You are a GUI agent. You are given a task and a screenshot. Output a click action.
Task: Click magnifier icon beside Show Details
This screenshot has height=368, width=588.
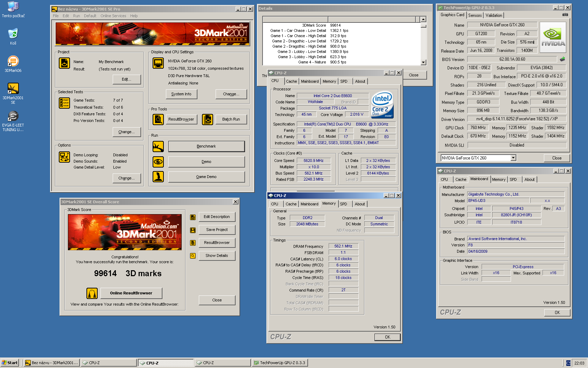tap(193, 256)
